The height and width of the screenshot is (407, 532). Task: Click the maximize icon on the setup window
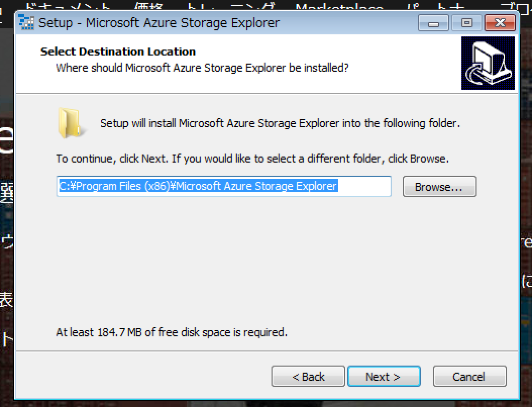point(466,23)
